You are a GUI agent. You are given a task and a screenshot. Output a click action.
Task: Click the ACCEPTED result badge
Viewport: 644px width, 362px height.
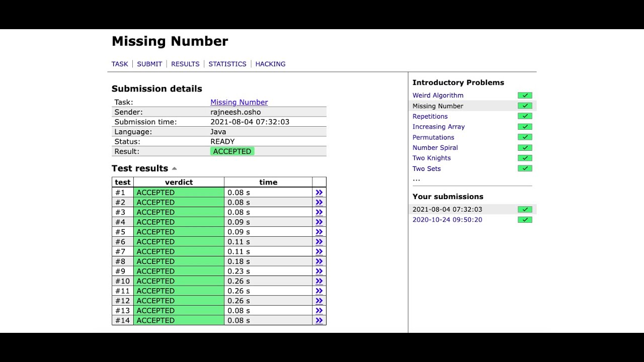[232, 151]
